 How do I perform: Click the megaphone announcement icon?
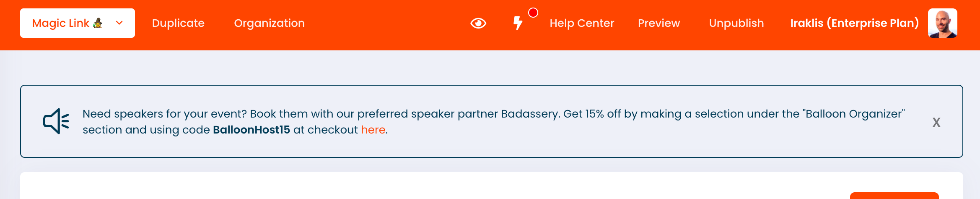coord(56,121)
